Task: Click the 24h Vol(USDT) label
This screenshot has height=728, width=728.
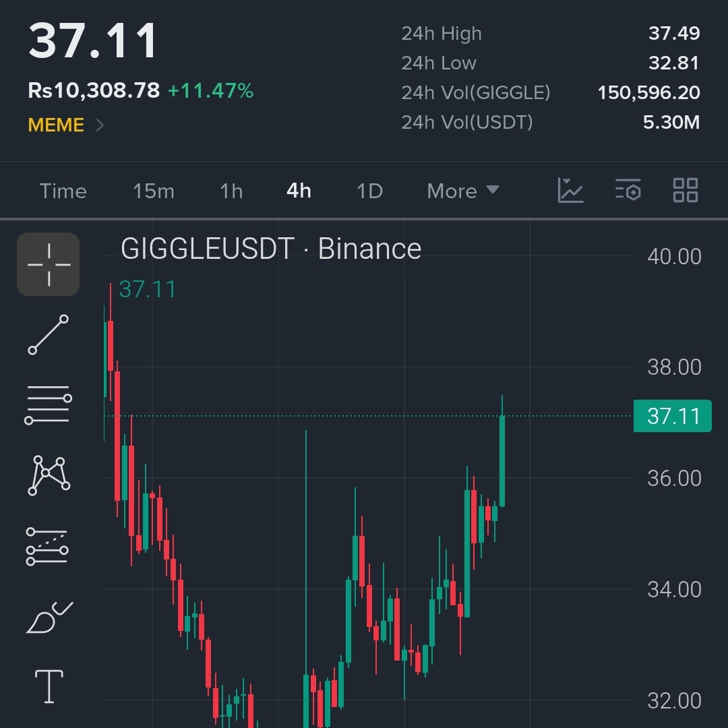Action: tap(467, 123)
